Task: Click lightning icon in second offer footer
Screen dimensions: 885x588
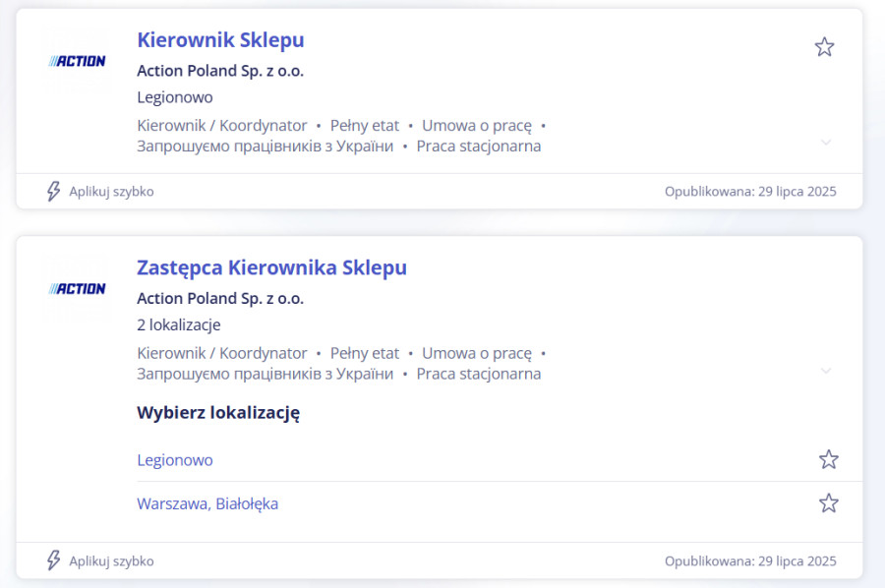Action: pos(54,560)
